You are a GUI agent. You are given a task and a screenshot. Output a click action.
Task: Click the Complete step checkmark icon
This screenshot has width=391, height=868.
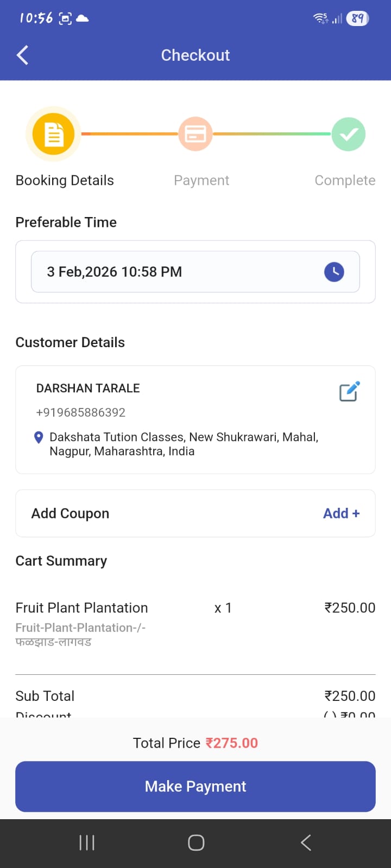348,134
